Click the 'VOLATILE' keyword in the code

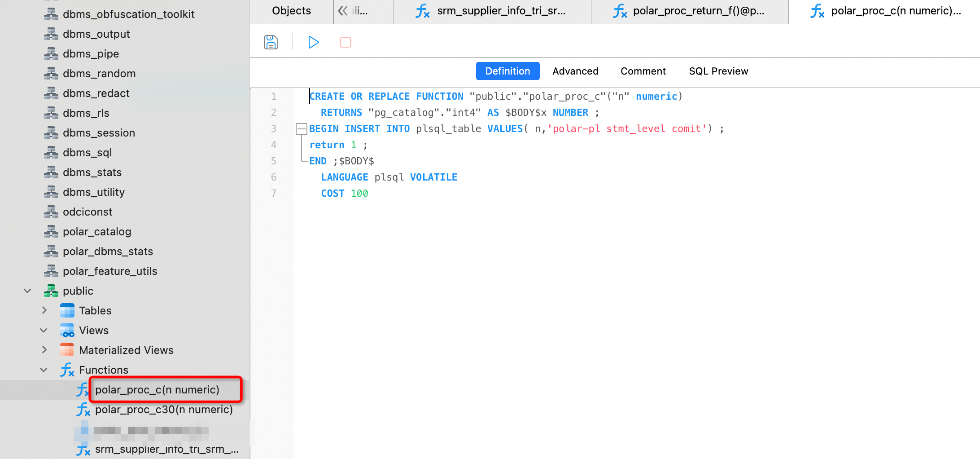click(x=434, y=177)
